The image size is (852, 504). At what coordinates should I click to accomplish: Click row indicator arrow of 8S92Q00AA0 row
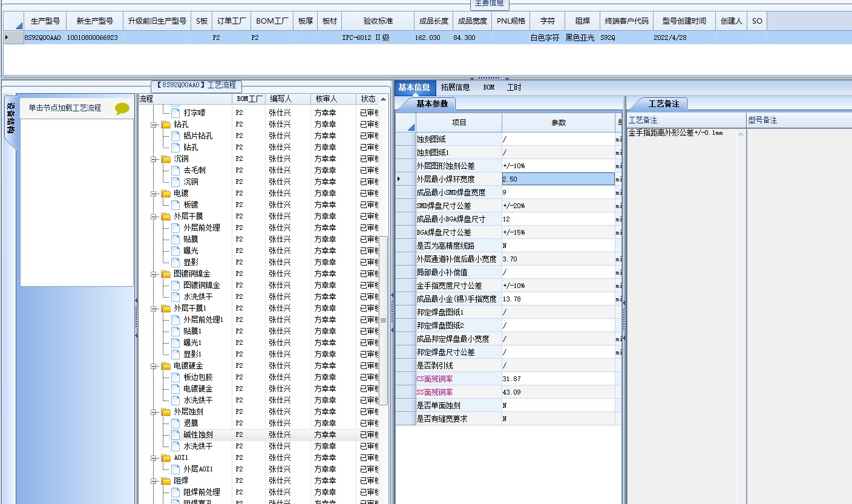pyautogui.click(x=7, y=38)
